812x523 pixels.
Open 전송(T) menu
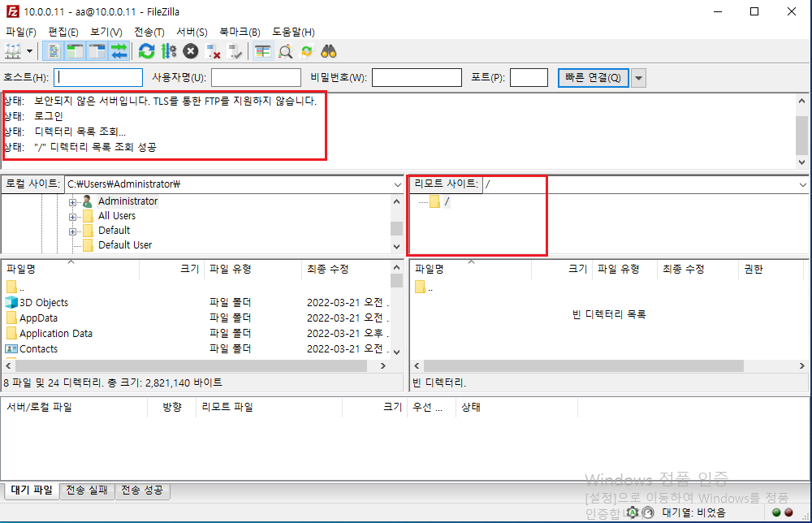tap(149, 32)
